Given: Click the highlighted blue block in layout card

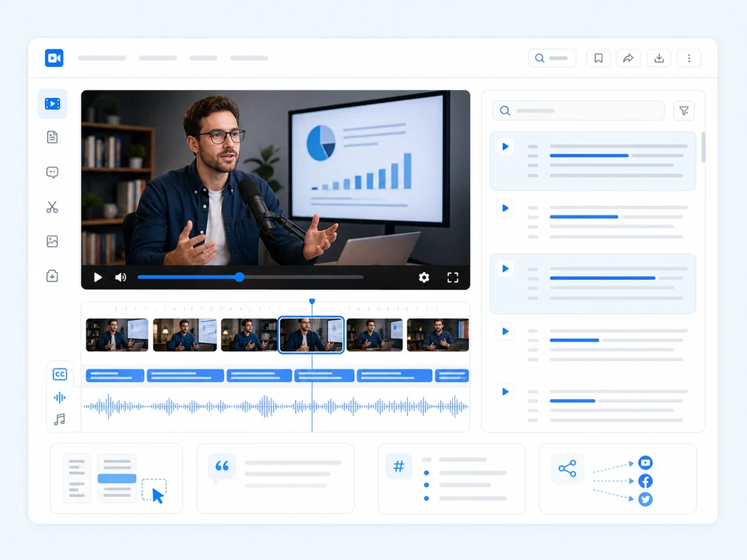Looking at the screenshot, I should [117, 478].
